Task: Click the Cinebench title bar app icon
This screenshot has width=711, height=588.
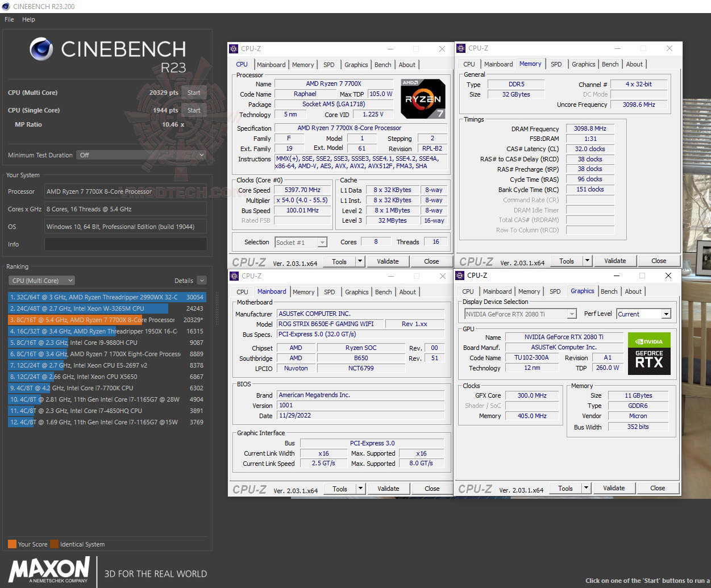Action: click(6, 6)
